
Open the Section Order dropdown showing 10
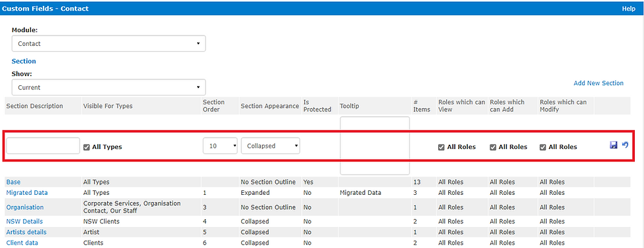coord(220,146)
